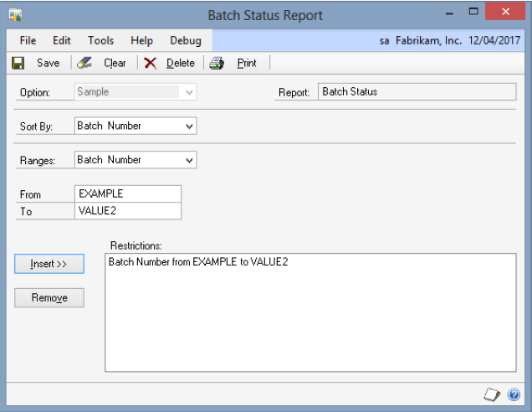Open the Tools menu

coord(100,40)
